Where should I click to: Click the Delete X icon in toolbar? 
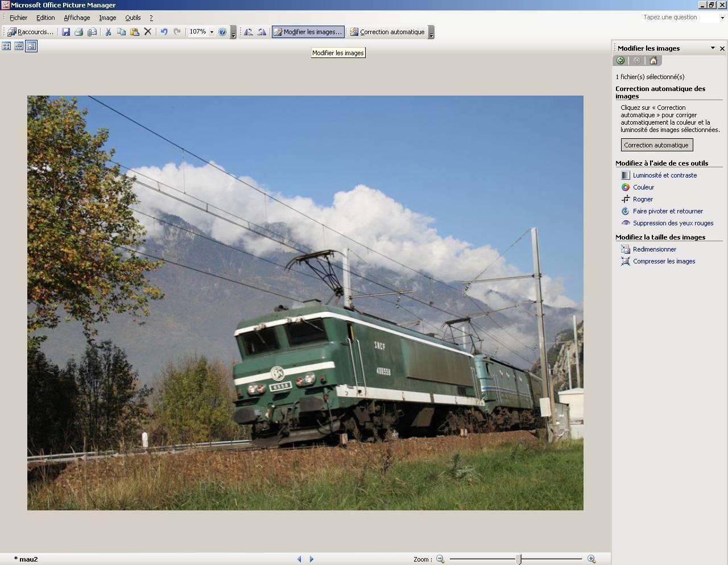point(148,32)
